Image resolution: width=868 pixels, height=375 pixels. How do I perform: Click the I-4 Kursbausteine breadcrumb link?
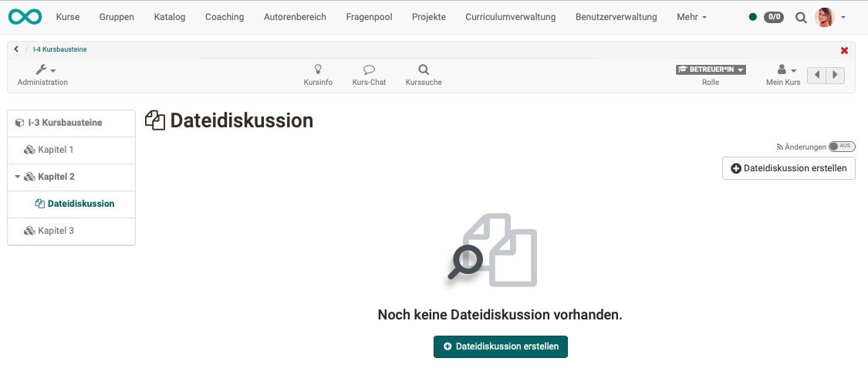pyautogui.click(x=59, y=49)
